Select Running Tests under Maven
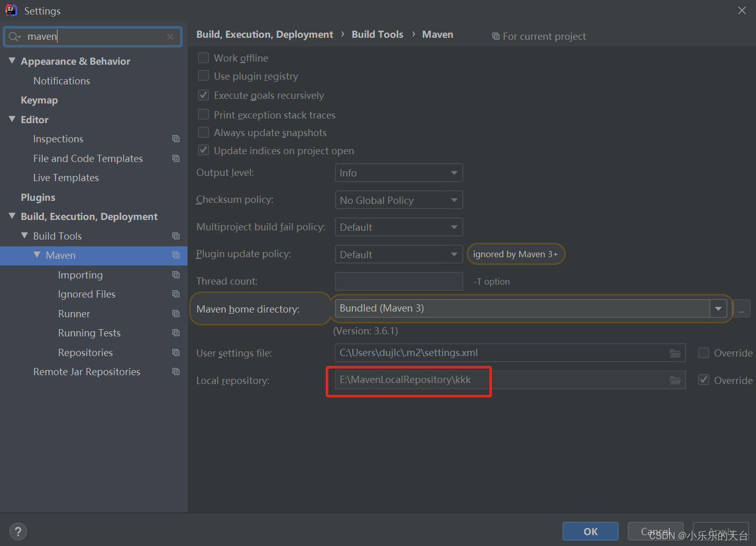This screenshot has width=756, height=546. point(89,333)
